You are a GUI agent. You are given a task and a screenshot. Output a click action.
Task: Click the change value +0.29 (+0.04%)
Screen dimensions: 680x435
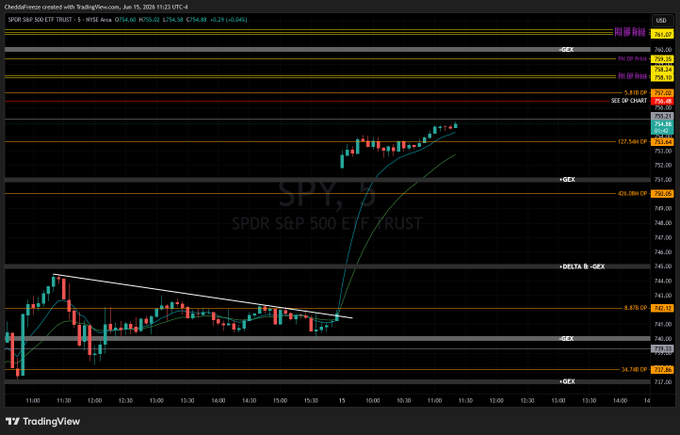(x=228, y=20)
